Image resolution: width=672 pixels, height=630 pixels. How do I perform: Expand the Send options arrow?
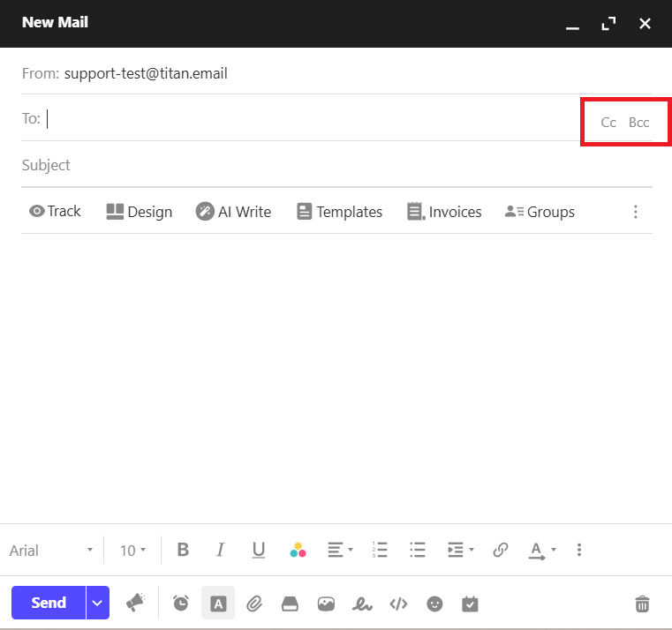[98, 603]
